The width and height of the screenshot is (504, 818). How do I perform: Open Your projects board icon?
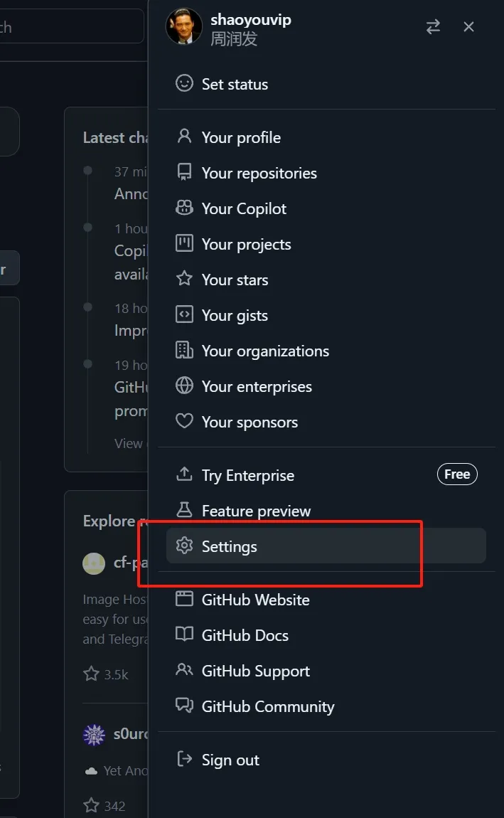click(x=184, y=243)
